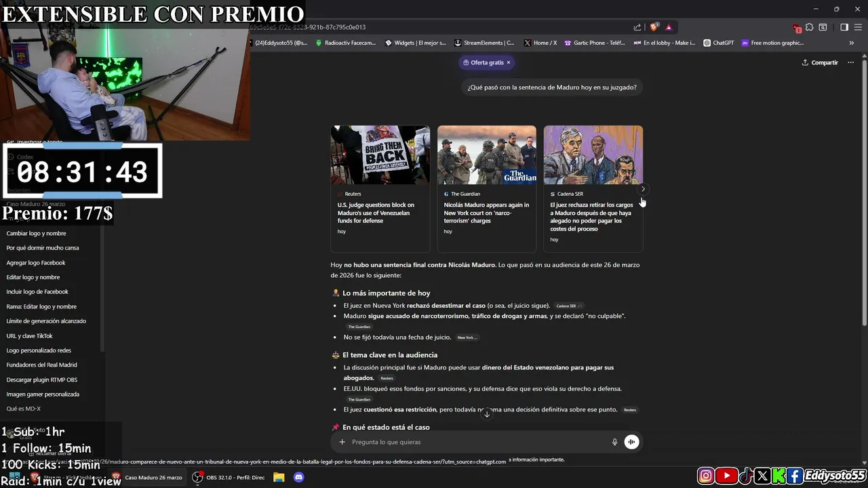This screenshot has height=488, width=868.
Task: Show hidden bookmarks with double chevron
Action: [852, 43]
